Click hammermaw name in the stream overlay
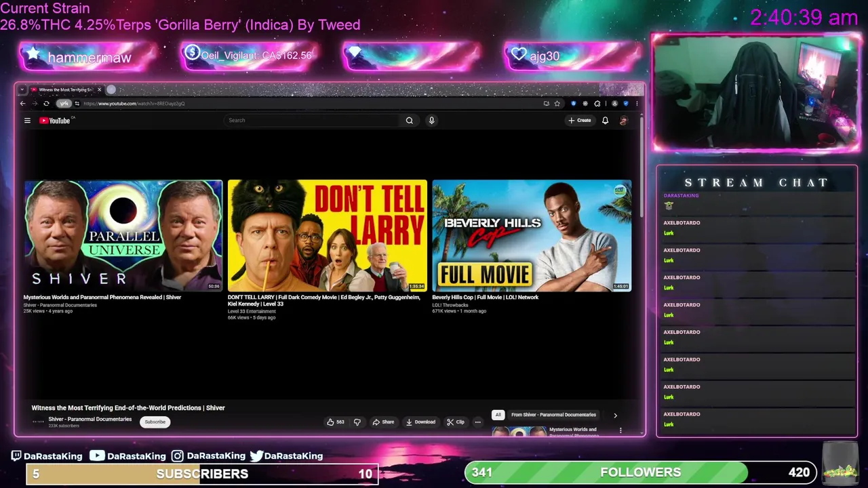Screen dimensions: 868x488 coord(90,58)
